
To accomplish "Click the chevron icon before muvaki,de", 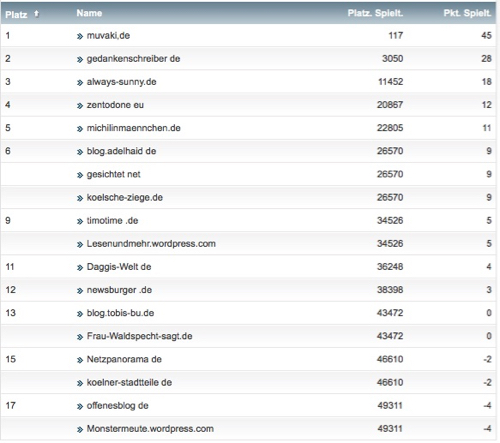I will [x=80, y=36].
